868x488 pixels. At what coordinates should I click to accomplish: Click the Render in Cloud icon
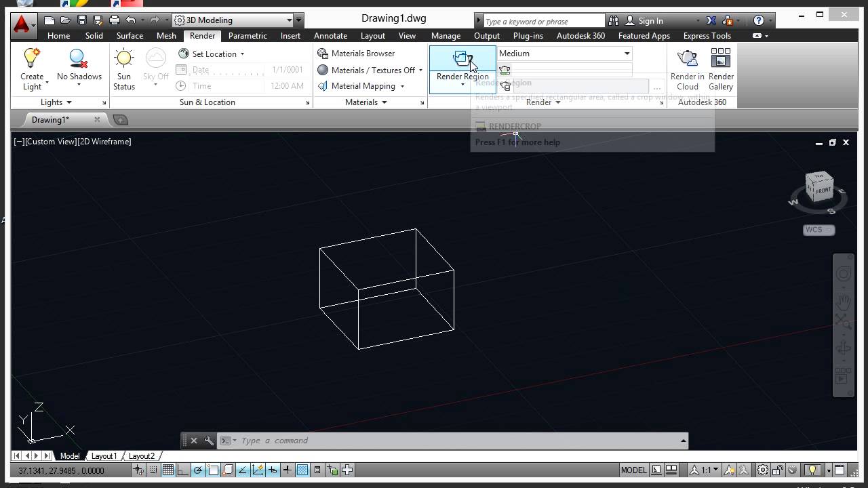click(x=688, y=58)
